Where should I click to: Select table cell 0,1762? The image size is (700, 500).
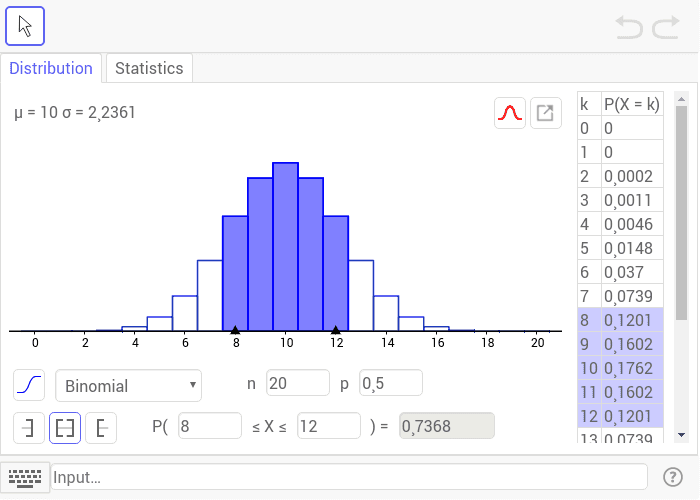(632, 368)
